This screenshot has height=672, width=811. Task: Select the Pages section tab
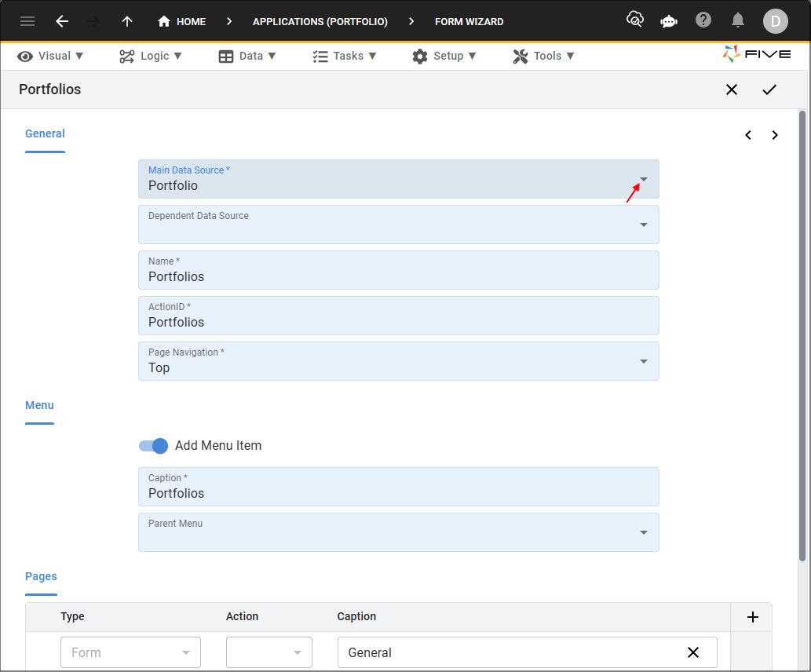point(41,576)
